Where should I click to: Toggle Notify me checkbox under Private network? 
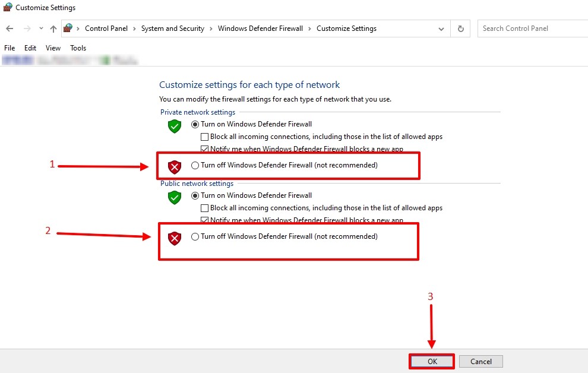(x=204, y=149)
